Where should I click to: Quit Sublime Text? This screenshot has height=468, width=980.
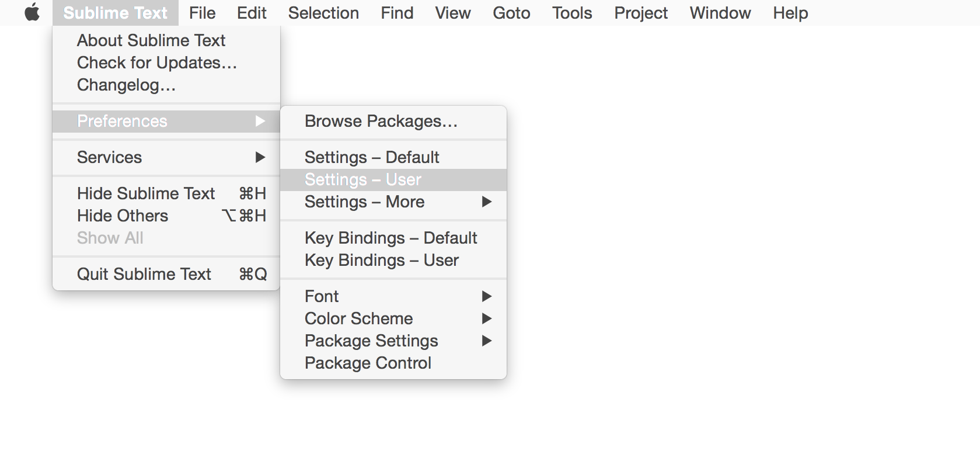144,274
